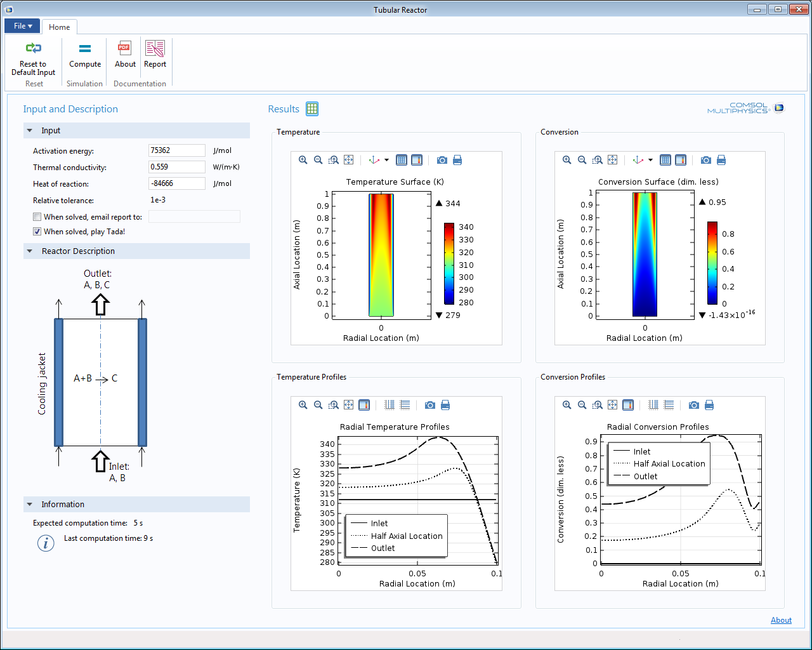This screenshot has width=812, height=650.
Task: Print the Temperature Profiles plot
Action: point(445,405)
